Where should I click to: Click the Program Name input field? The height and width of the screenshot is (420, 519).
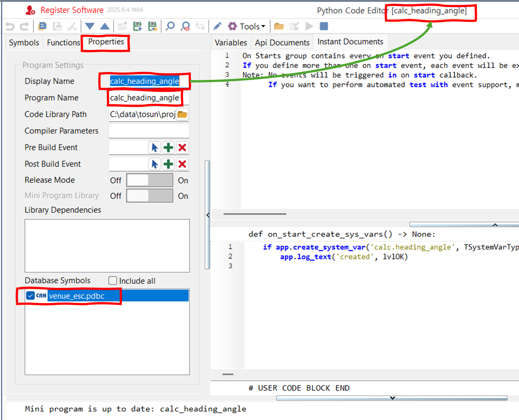(x=149, y=98)
